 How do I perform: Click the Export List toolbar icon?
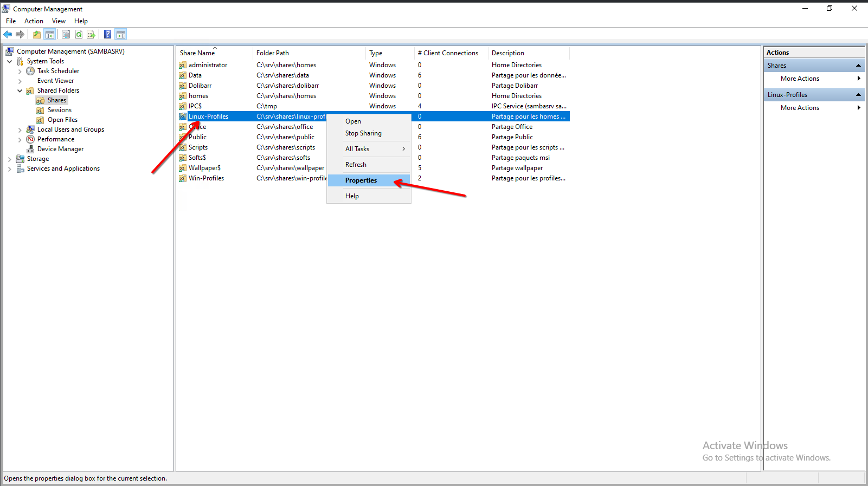91,35
